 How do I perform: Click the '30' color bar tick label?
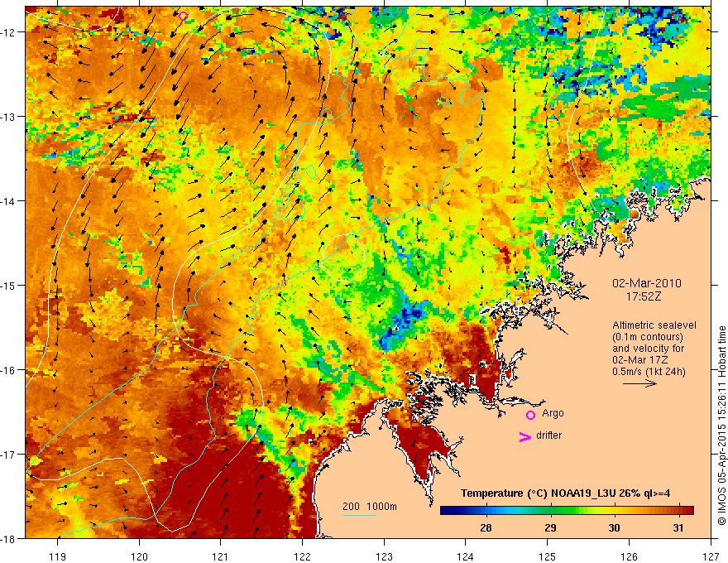614,527
